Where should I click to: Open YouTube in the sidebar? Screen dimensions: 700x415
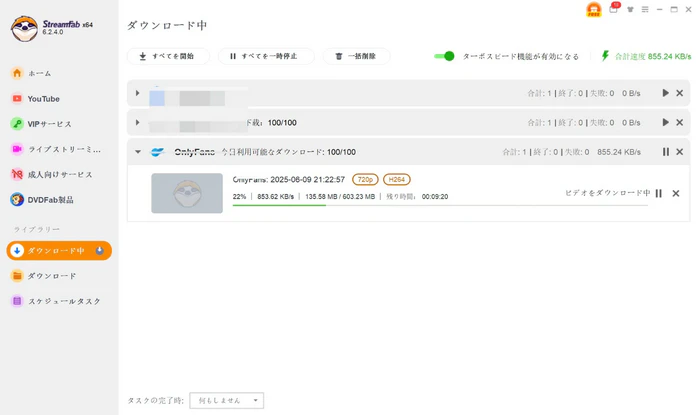[x=43, y=99]
